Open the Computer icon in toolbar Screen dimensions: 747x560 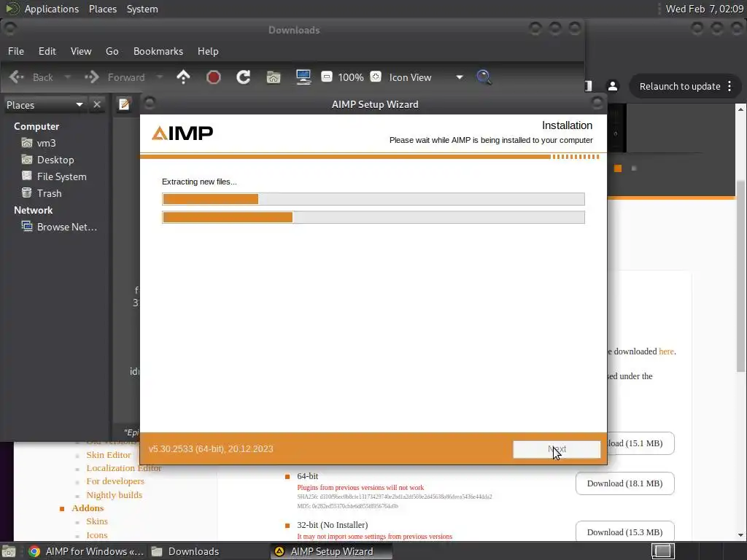303,77
